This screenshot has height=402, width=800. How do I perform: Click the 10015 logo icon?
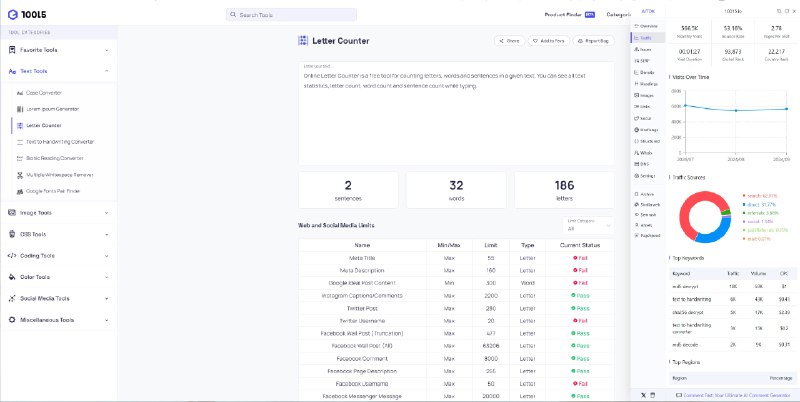(13, 15)
